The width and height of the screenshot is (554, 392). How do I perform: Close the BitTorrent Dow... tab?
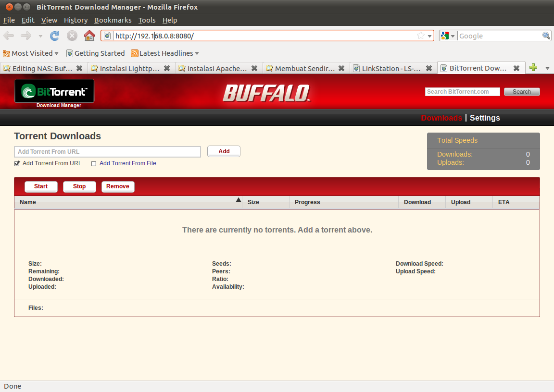click(x=516, y=68)
